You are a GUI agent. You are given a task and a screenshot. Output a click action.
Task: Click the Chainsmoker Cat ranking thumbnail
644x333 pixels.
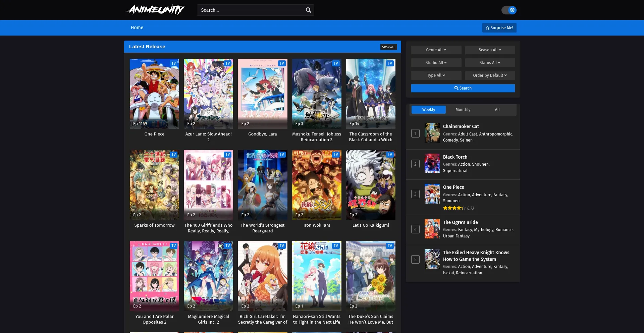point(432,133)
